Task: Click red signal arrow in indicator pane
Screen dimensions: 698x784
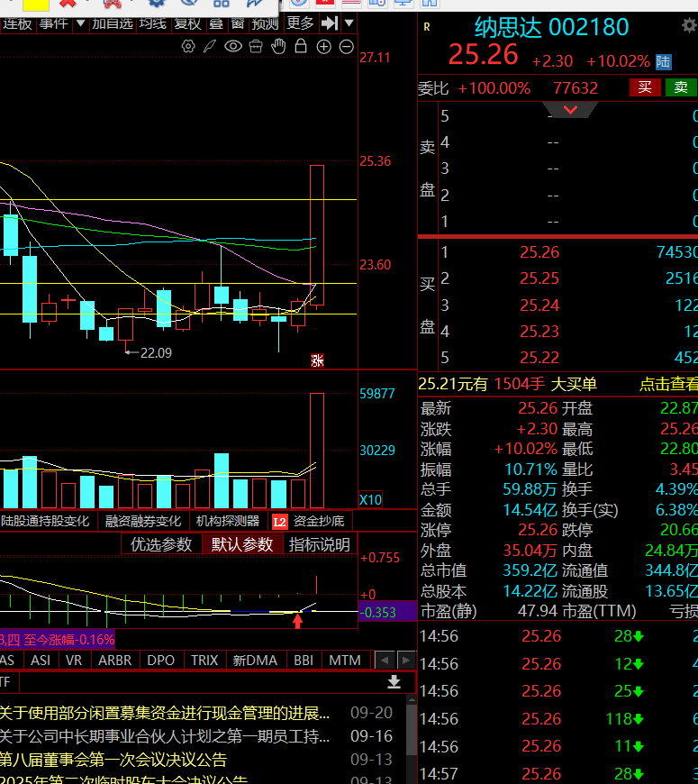Action: (298, 621)
